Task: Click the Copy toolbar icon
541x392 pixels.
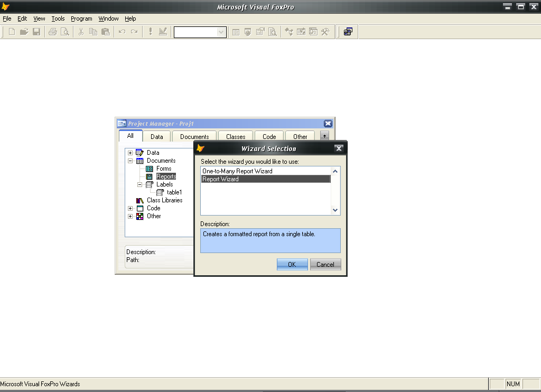Action: click(93, 32)
